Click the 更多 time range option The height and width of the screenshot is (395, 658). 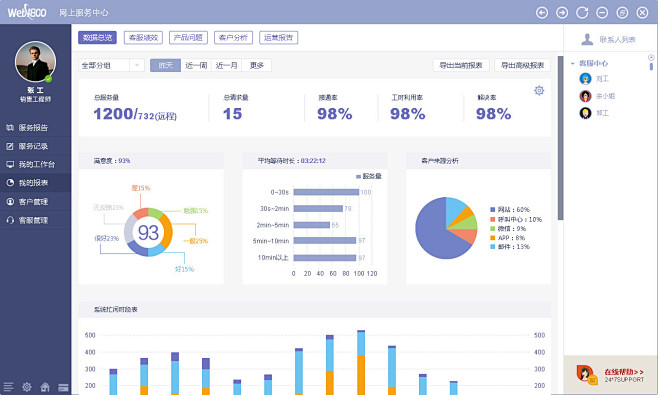point(256,65)
